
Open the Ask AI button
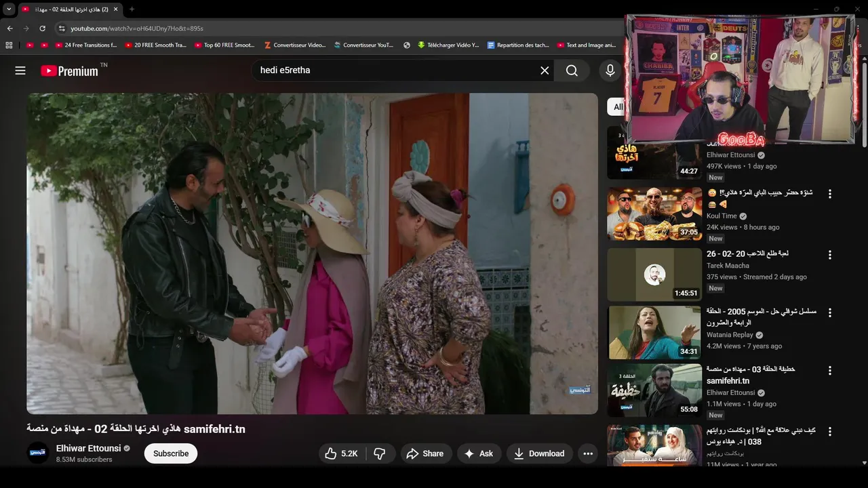point(479,453)
